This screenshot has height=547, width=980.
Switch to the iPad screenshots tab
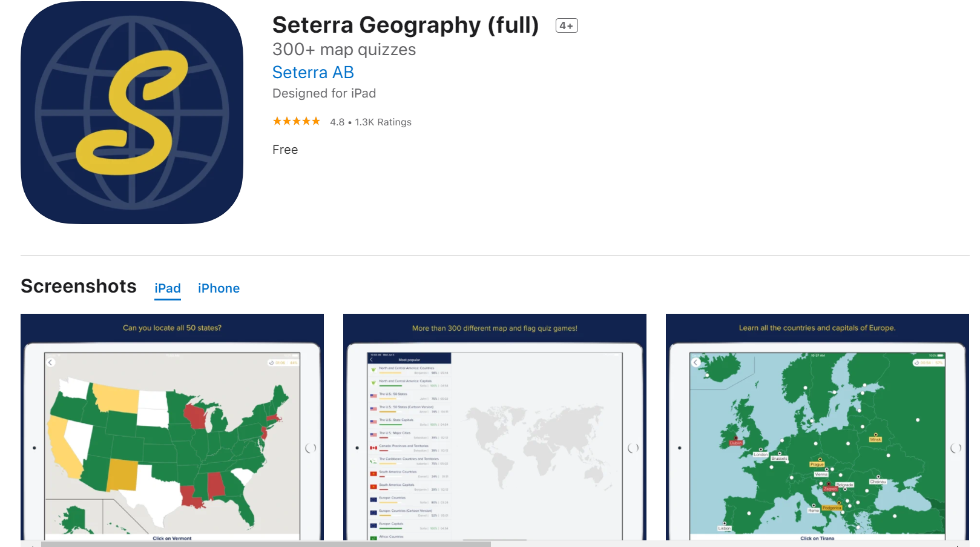pos(168,288)
